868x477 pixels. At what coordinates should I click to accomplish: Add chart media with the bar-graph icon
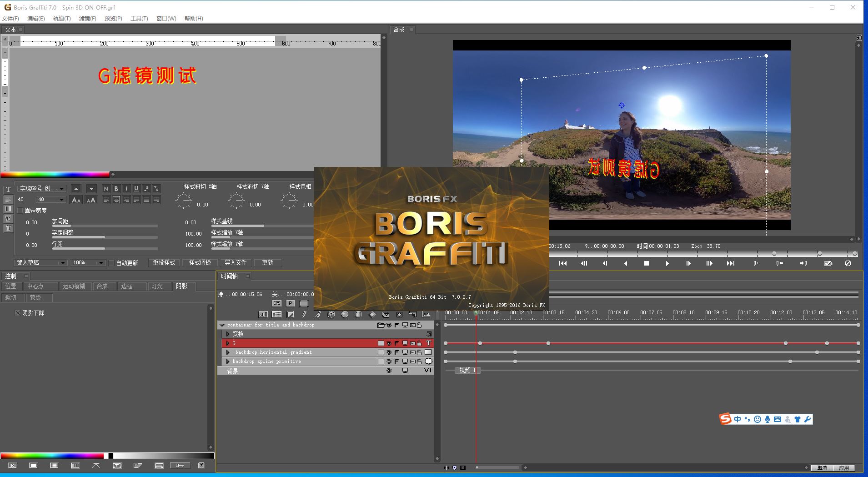[x=263, y=314]
